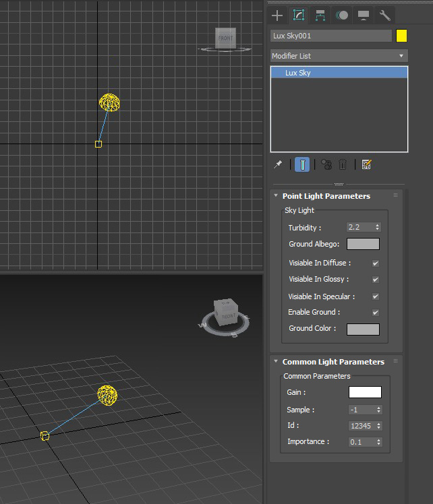Open the Modifier List dropdown
Screen dimensions: 433x504
tap(339, 56)
